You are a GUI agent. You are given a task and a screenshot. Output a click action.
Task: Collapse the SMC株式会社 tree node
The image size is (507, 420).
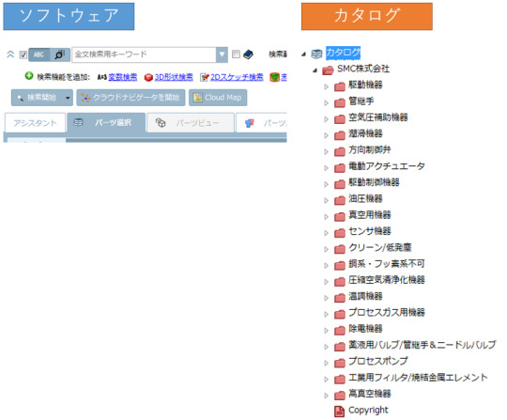pos(315,70)
